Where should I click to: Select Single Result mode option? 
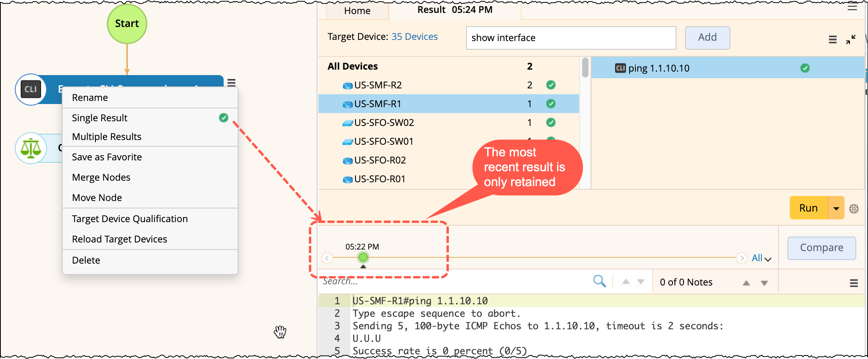(100, 118)
